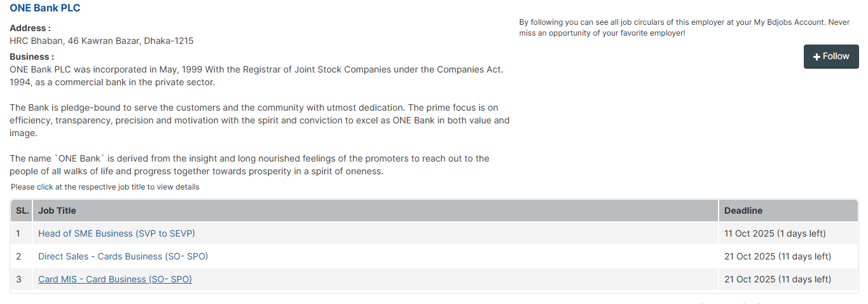Click the 11 Oct 2025 deadline cell
The image size is (868, 304).
[775, 233]
